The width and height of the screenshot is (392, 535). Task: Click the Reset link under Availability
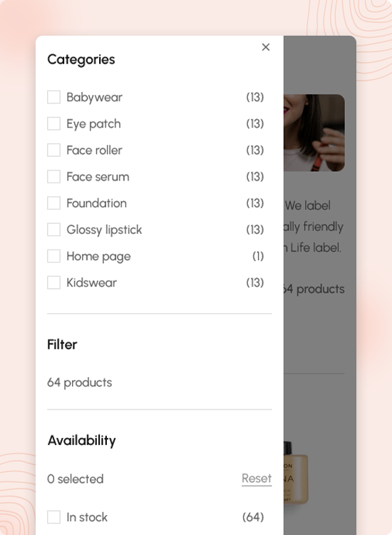(257, 479)
